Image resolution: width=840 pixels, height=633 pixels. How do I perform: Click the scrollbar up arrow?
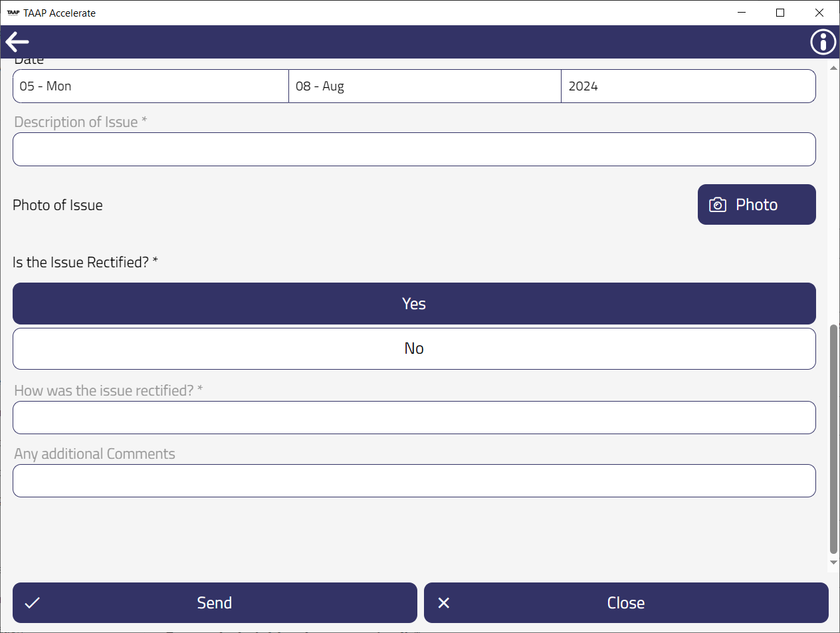point(833,68)
